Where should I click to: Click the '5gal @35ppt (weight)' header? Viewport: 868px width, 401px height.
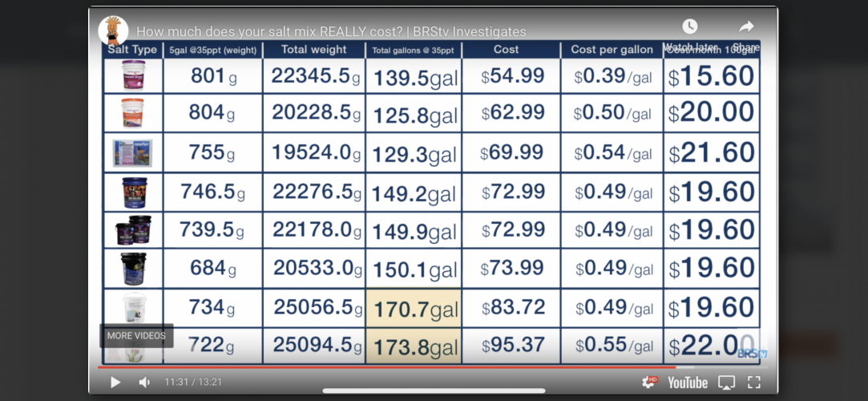tap(212, 50)
